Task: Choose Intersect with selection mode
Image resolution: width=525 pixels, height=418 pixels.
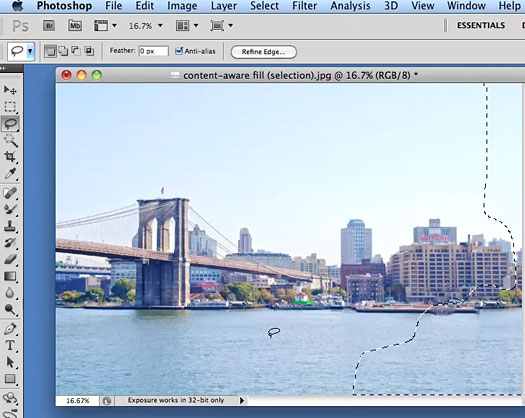Action: click(89, 51)
